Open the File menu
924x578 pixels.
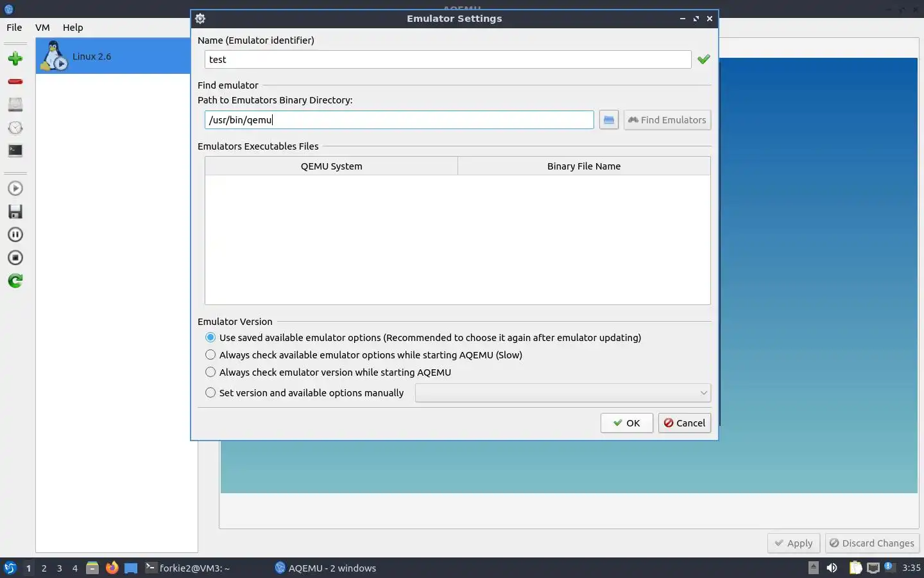click(14, 28)
